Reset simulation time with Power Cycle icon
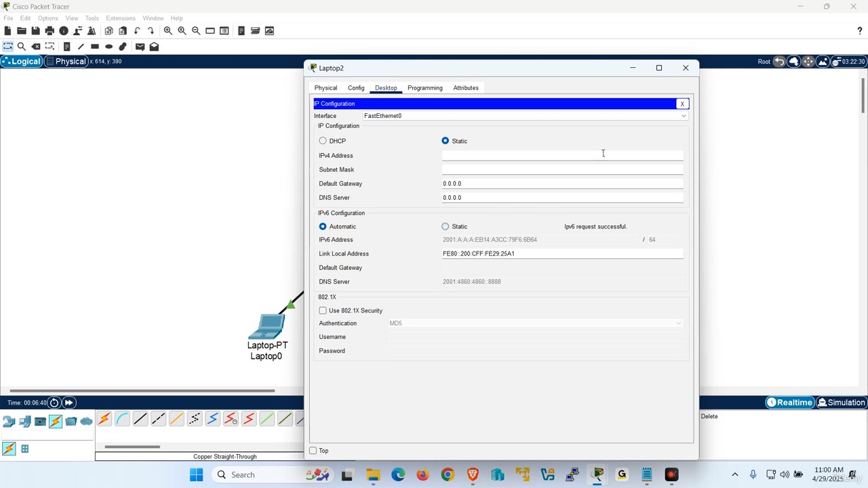Viewport: 868px width, 488px height. pyautogui.click(x=54, y=403)
